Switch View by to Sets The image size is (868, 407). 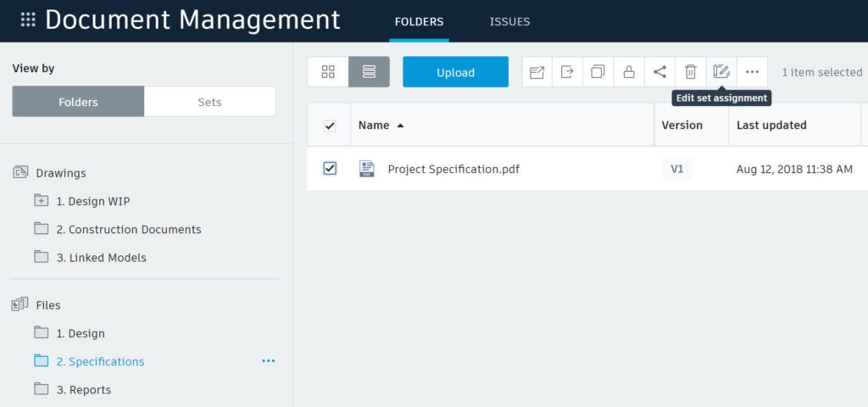pyautogui.click(x=210, y=102)
